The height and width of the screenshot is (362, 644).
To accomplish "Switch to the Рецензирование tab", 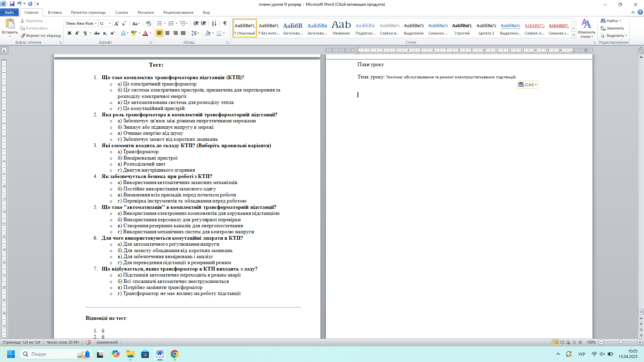I will pyautogui.click(x=178, y=12).
